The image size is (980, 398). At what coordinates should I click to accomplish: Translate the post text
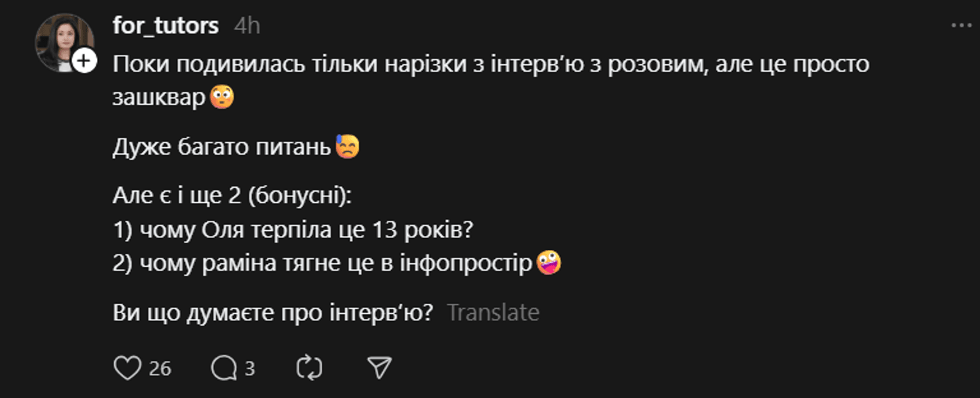[493, 312]
